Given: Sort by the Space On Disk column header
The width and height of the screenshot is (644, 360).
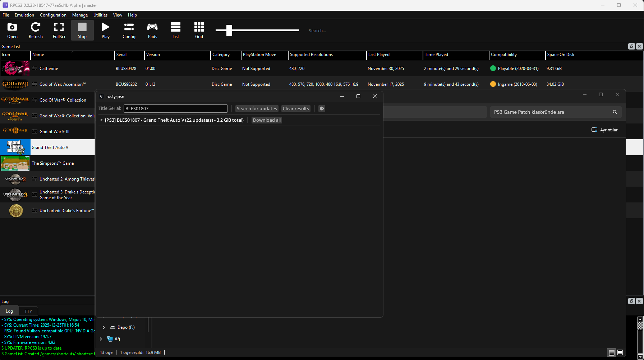Looking at the screenshot, I should (x=594, y=55).
